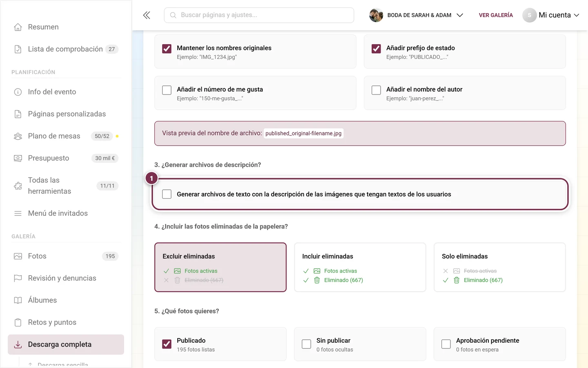This screenshot has height=368, width=588.
Task: Click the Menú de invitados hamburger icon
Action: pyautogui.click(x=18, y=213)
